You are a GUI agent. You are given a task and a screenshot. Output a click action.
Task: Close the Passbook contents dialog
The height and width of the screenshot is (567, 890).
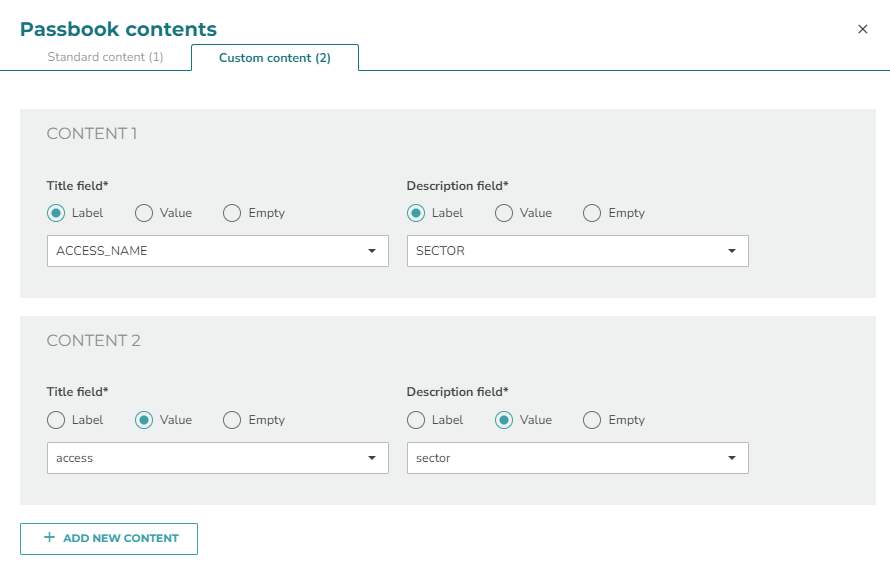862,29
